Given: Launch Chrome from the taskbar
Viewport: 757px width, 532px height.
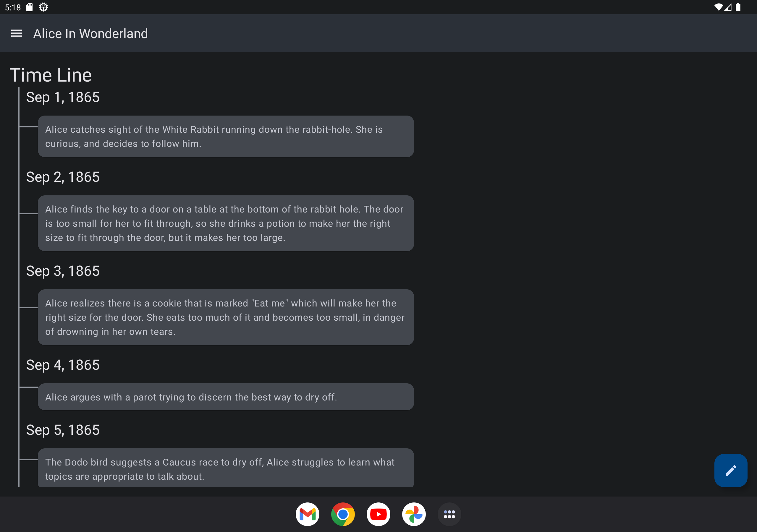Looking at the screenshot, I should point(343,514).
